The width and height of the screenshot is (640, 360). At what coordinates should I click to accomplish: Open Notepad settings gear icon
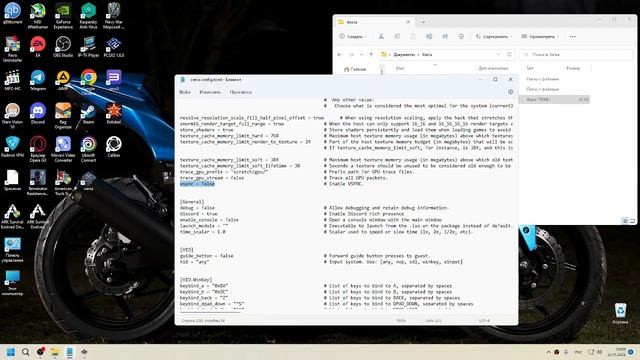(510, 92)
